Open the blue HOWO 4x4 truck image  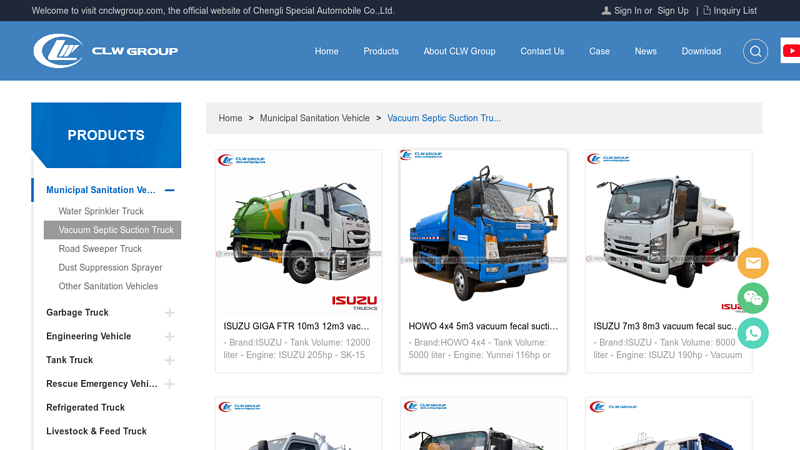tap(484, 232)
